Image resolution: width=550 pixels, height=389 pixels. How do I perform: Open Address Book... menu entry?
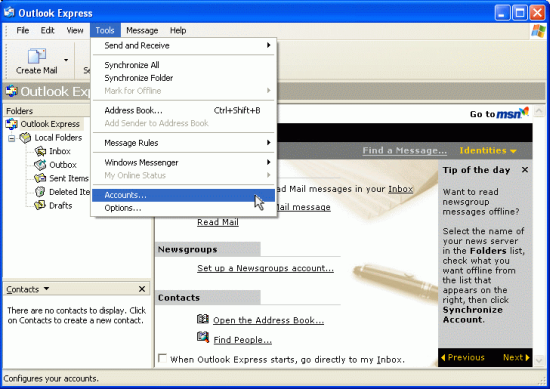(183, 110)
